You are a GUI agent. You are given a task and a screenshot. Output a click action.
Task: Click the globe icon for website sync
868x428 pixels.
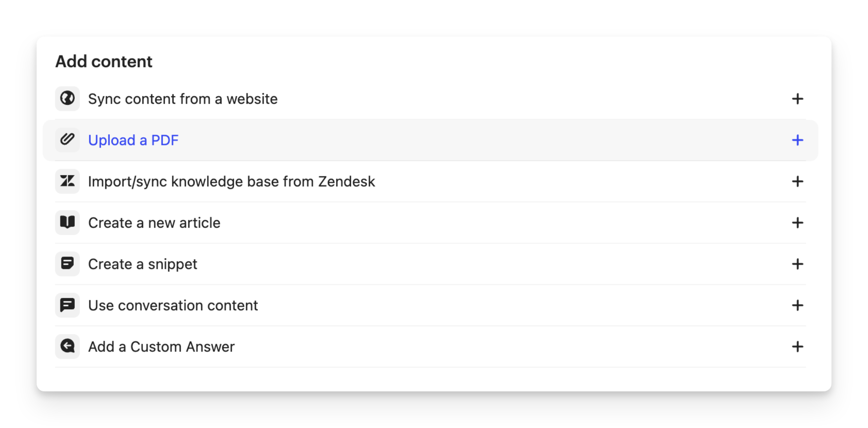click(68, 99)
